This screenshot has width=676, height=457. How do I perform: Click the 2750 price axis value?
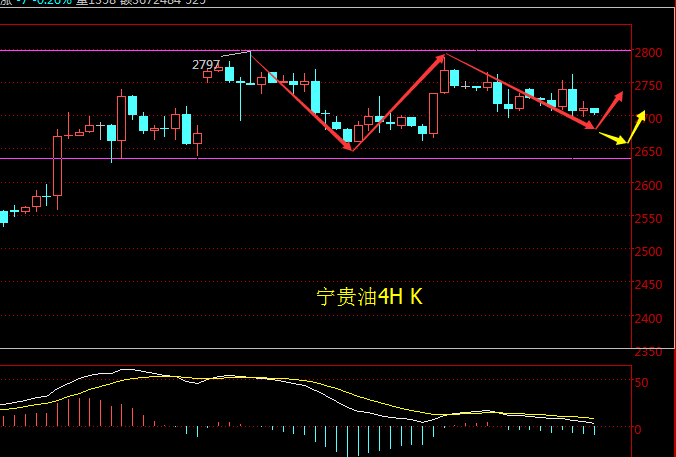click(x=648, y=86)
